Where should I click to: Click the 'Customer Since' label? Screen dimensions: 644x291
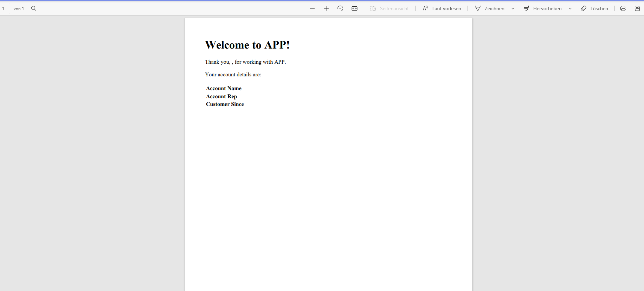tap(225, 104)
